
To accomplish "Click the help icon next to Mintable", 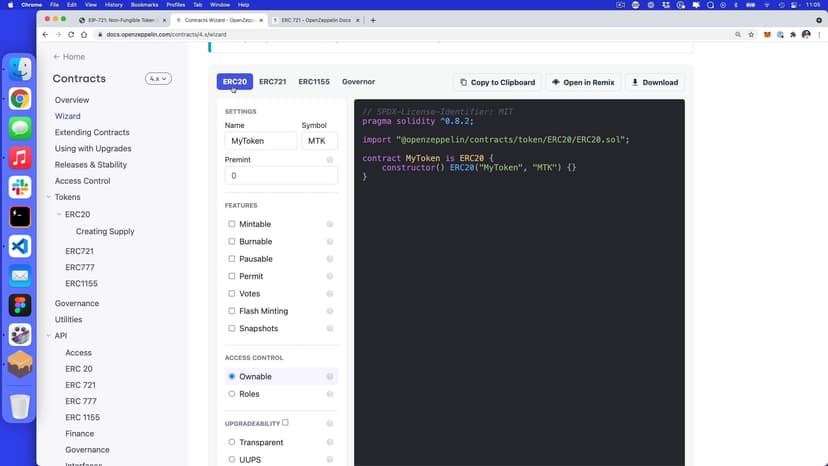I will tap(329, 224).
